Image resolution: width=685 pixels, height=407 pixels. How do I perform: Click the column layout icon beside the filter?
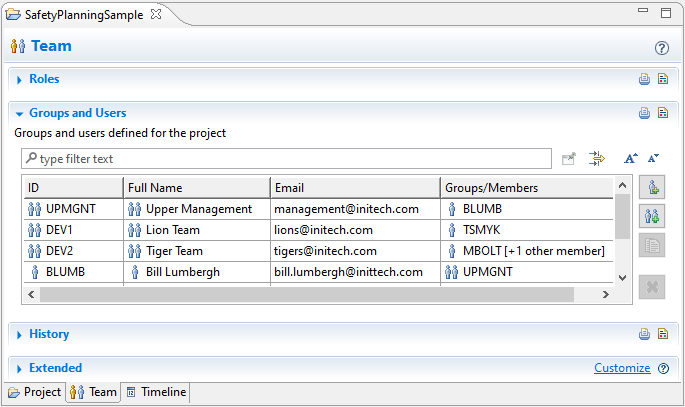click(x=598, y=158)
